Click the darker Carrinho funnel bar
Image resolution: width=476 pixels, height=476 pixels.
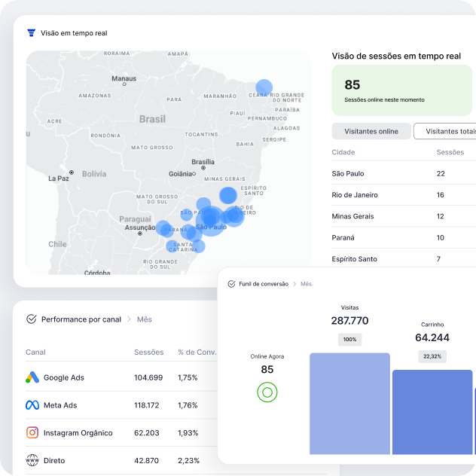click(432, 412)
